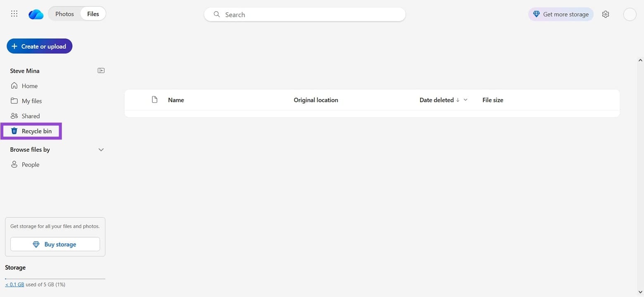The width and height of the screenshot is (644, 297).
Task: Collapse the navigation pane icon
Action: click(101, 70)
